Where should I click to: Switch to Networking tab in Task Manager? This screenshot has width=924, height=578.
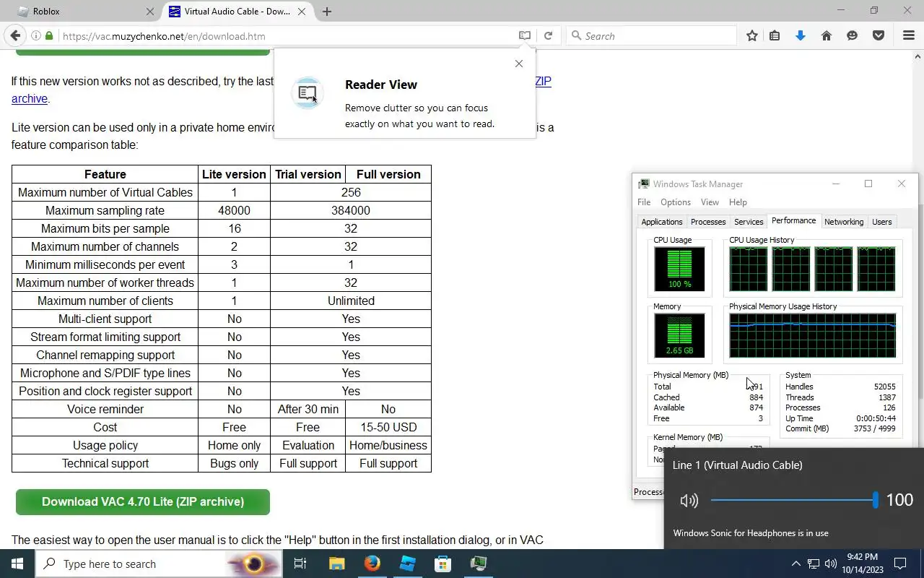(844, 222)
